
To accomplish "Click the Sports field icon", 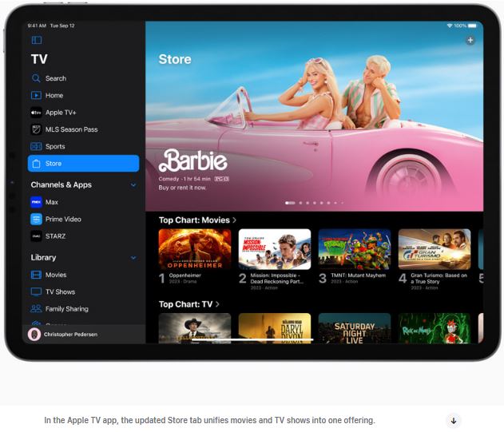I will click(36, 147).
